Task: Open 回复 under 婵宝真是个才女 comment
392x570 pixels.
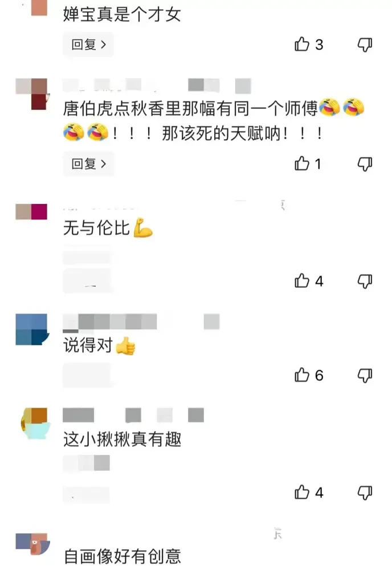Action: (88, 44)
